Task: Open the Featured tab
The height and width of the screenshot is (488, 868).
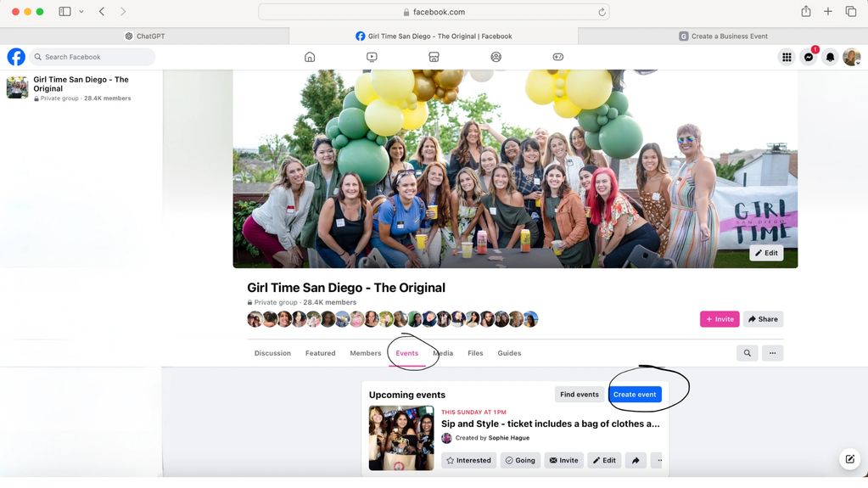Action: [321, 353]
